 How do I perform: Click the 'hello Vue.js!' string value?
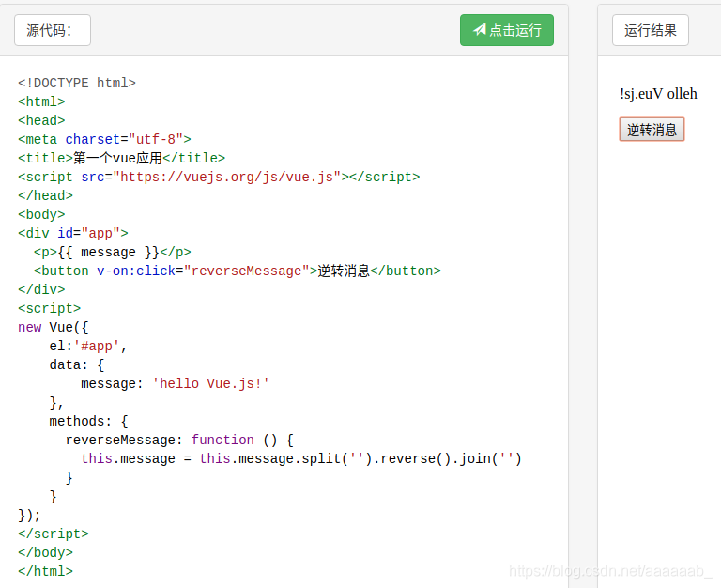tap(211, 383)
